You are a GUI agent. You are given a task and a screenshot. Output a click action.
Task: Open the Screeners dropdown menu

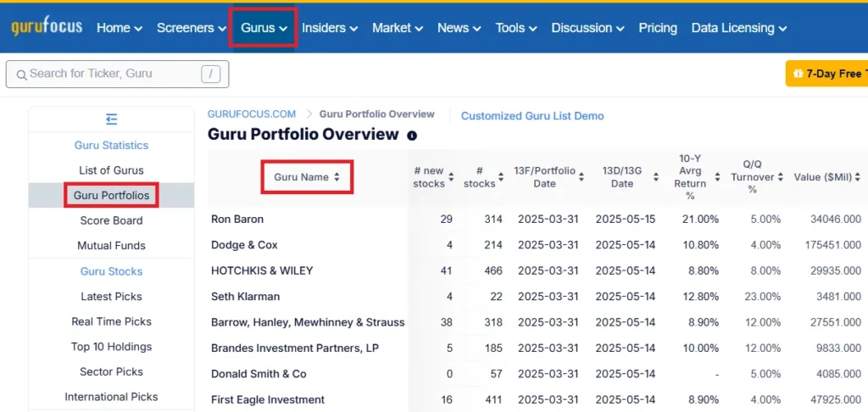192,28
